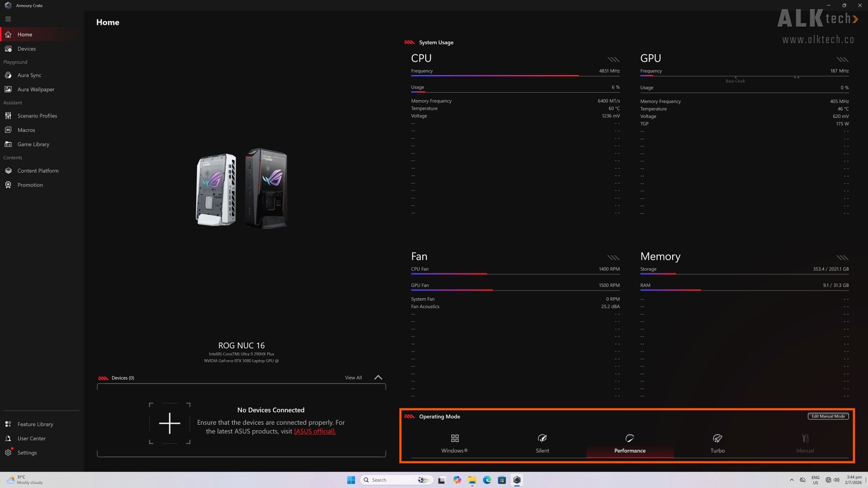Open the Devices page
868x488 pixels.
(42, 49)
